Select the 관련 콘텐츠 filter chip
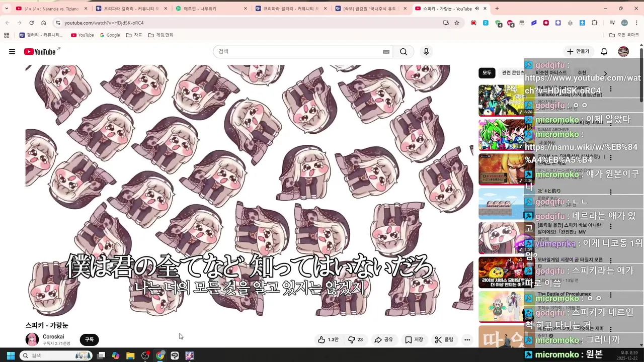Image resolution: width=644 pixels, height=362 pixels. tap(513, 73)
